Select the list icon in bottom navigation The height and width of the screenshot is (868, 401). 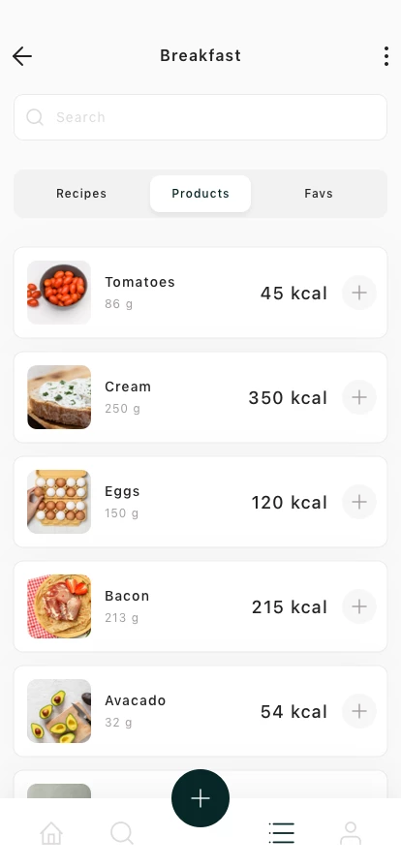click(281, 832)
